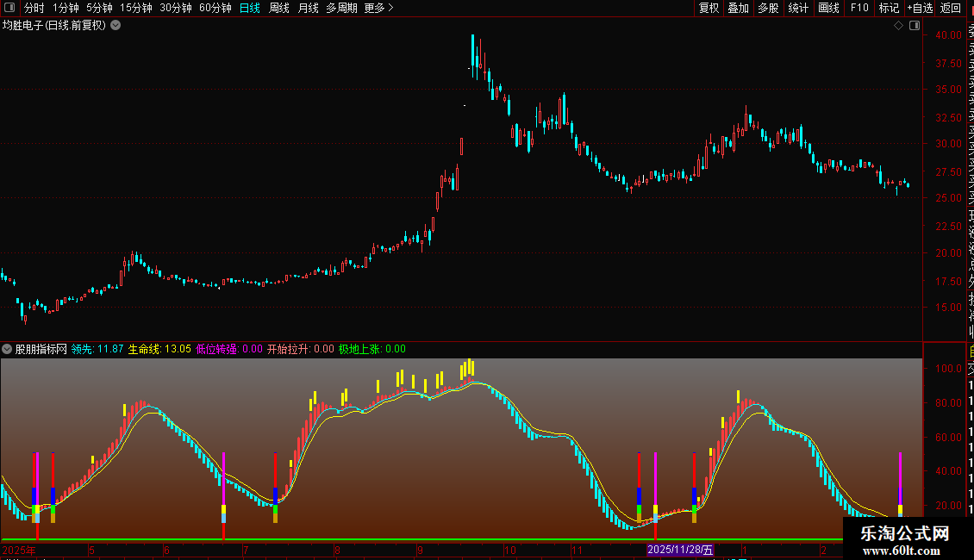The image size is (974, 560).
Task: Open the 多股 multi-stock view
Action: point(768,8)
